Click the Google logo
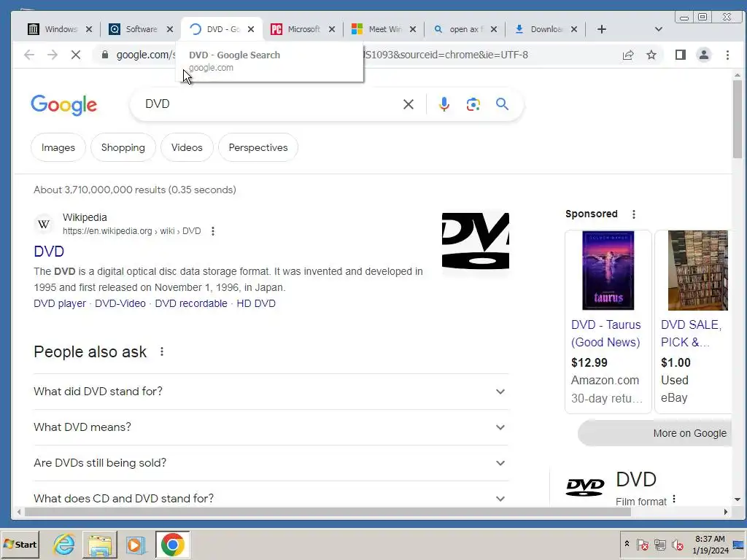 tap(64, 105)
